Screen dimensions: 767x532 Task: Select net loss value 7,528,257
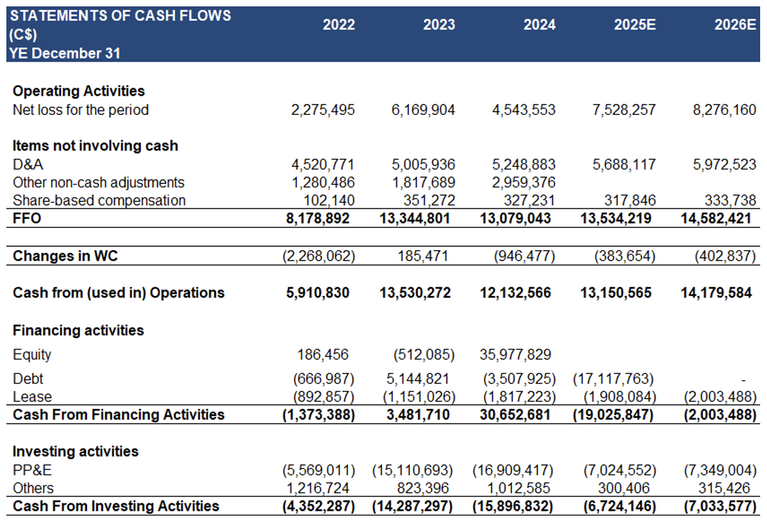pyautogui.click(x=623, y=109)
